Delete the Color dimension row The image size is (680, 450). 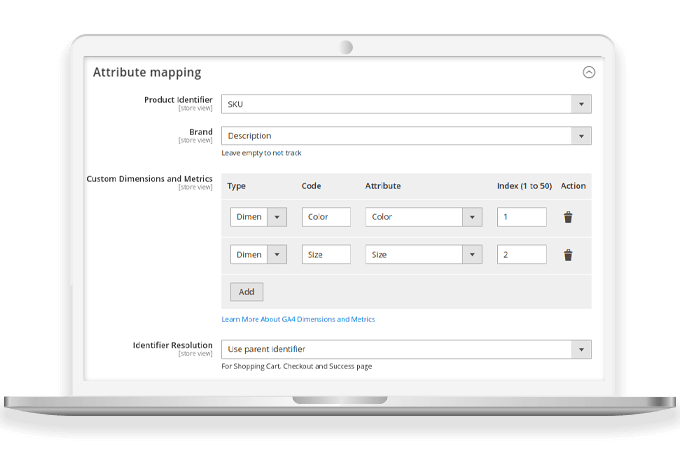pos(568,217)
